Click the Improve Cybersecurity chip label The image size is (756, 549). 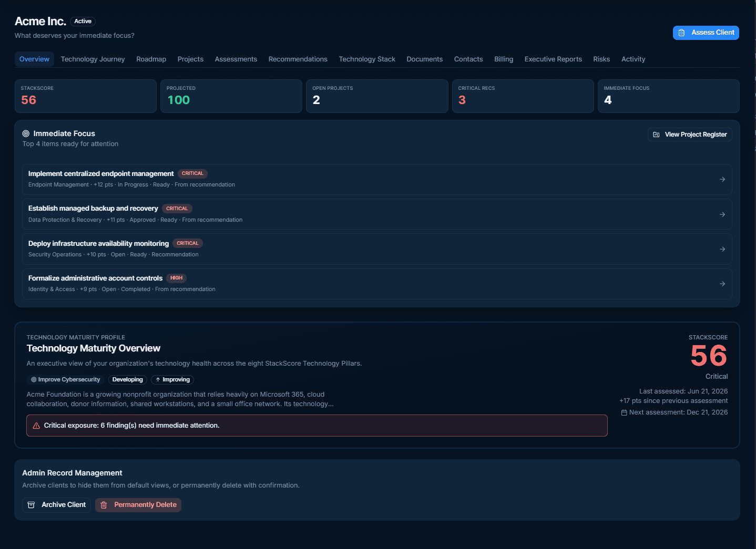pyautogui.click(x=69, y=379)
